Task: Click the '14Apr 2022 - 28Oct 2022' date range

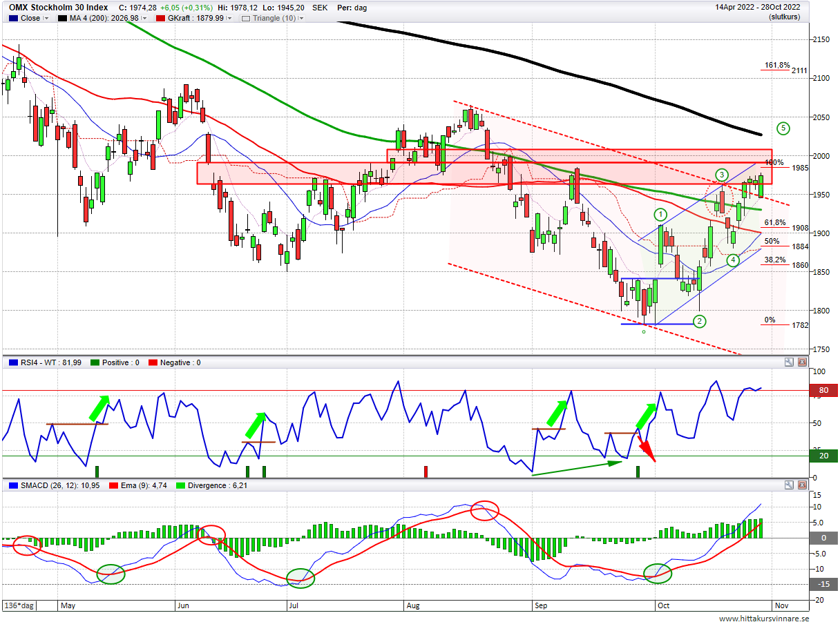Action: click(758, 8)
